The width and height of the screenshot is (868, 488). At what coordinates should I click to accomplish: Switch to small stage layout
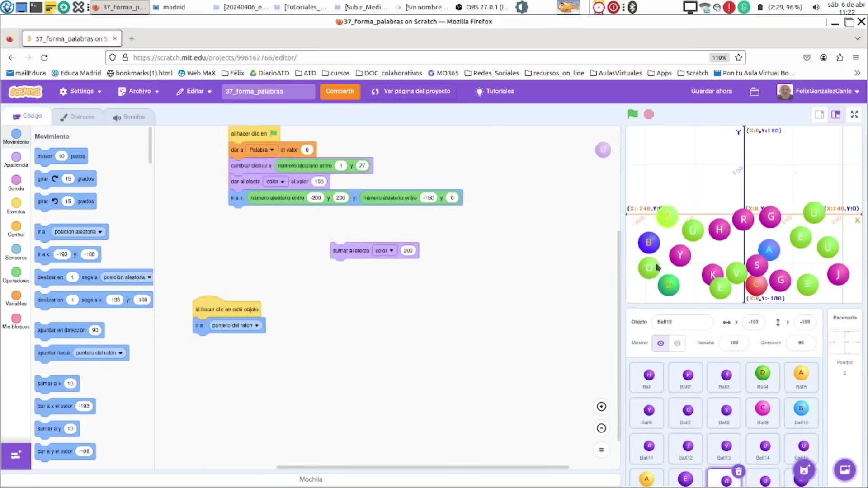[x=819, y=114]
